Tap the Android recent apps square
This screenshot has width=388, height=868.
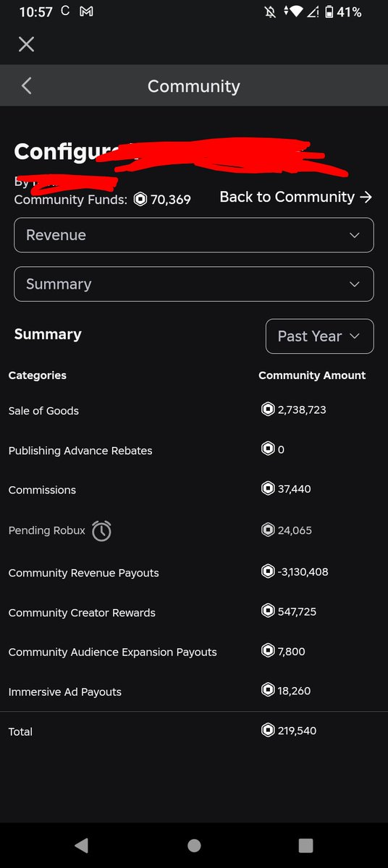tap(305, 845)
